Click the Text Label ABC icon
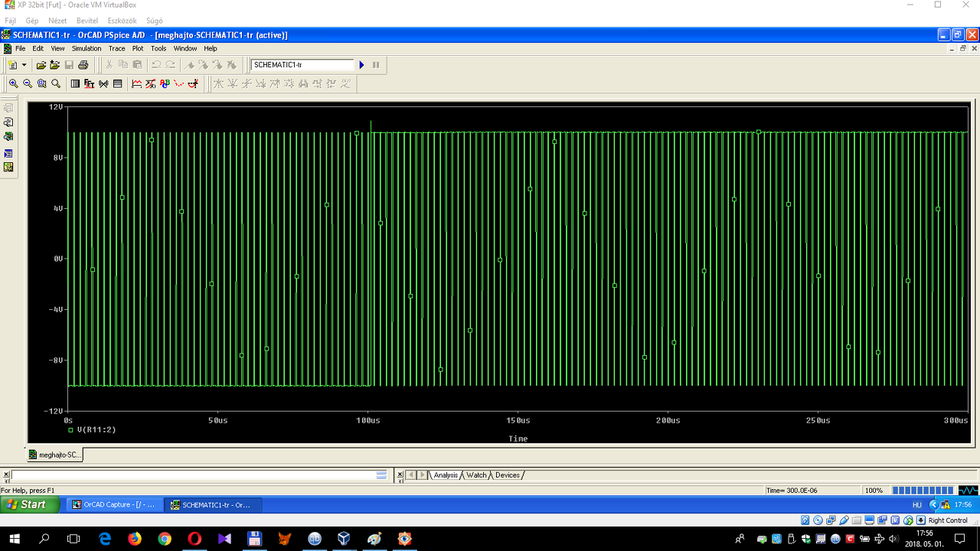 pos(165,83)
